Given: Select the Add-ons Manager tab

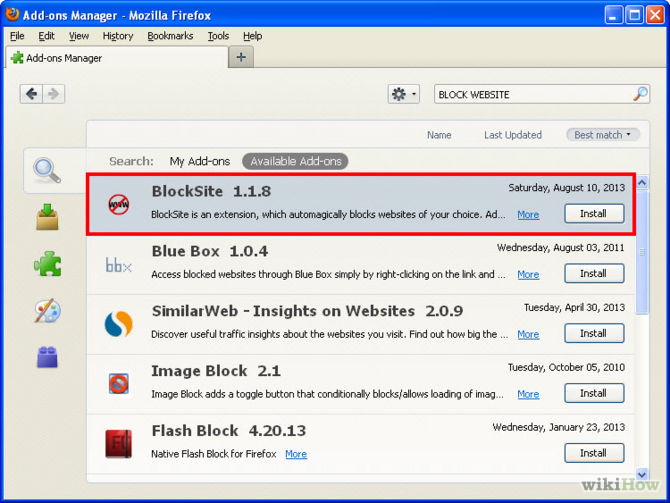Looking at the screenshot, I should click(x=117, y=58).
